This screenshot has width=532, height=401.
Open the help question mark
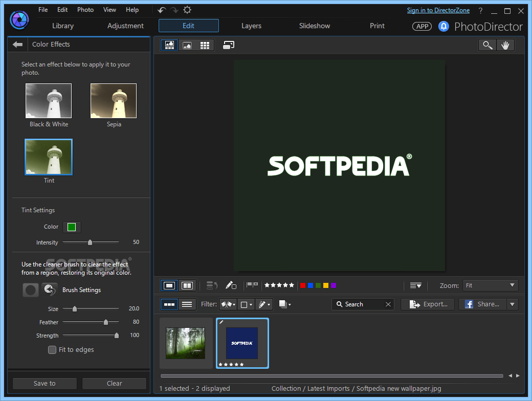click(480, 11)
